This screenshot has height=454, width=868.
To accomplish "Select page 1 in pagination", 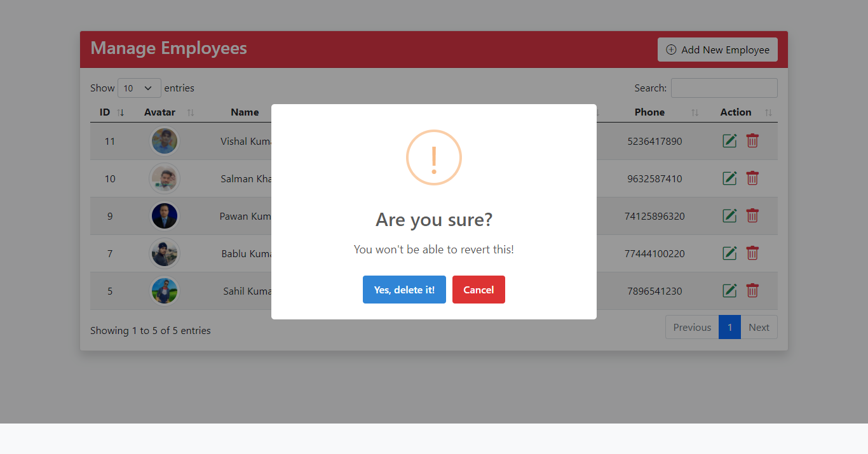I will coord(729,327).
